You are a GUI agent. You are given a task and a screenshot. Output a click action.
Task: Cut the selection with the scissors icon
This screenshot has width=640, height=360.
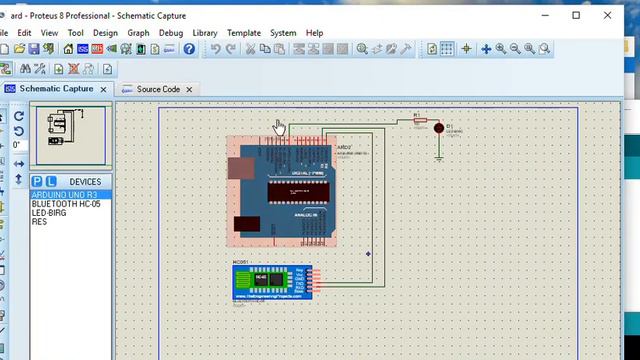250,49
